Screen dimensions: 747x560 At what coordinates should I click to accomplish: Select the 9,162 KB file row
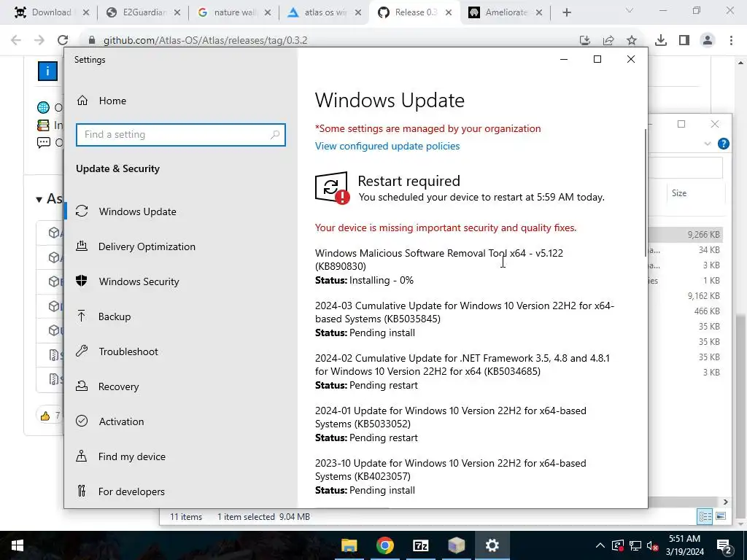point(686,296)
